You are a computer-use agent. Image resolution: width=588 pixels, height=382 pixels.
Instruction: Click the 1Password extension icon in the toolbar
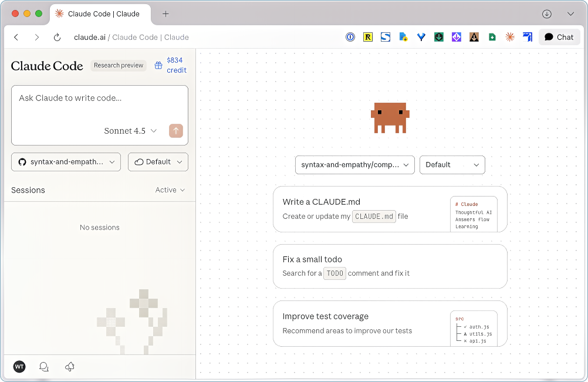pos(350,37)
